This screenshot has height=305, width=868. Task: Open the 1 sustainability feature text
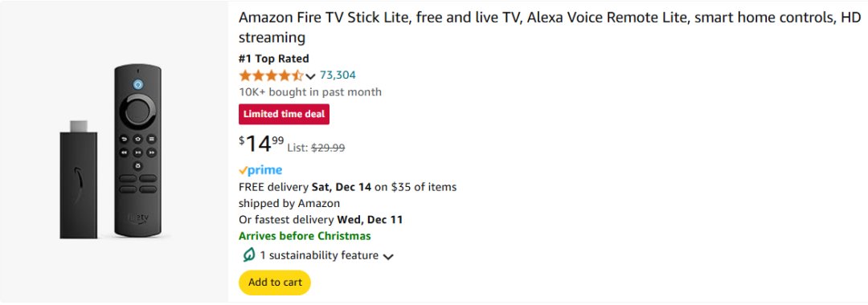click(319, 255)
